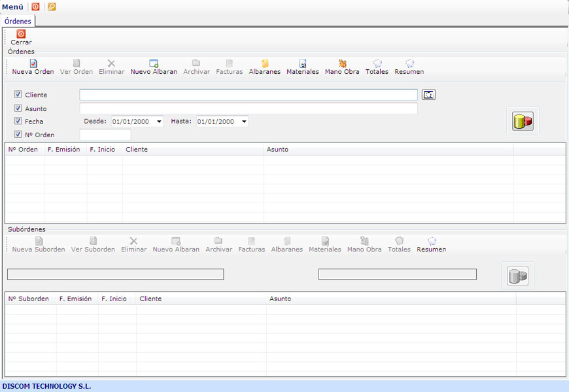Uncheck the Cliente filter checkbox
Image resolution: width=569 pixels, height=392 pixels.
tap(18, 95)
